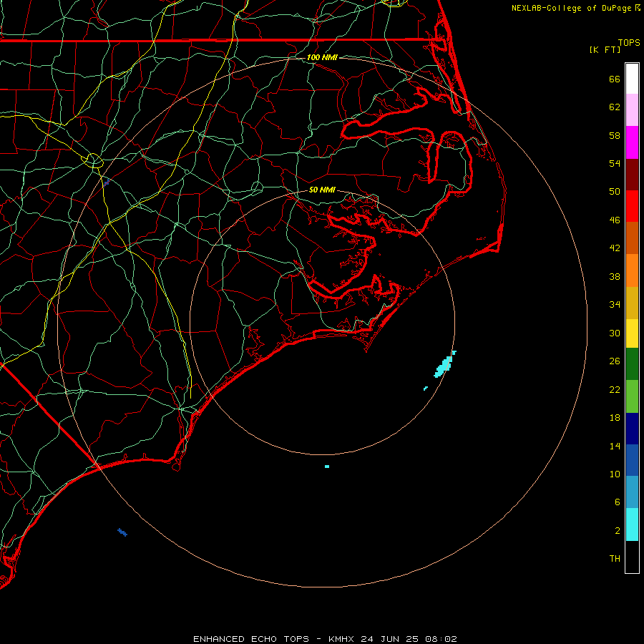Image resolution: width=644 pixels, height=644 pixels.
Task: Click the small cyan echo south of radar
Action: 327,467
